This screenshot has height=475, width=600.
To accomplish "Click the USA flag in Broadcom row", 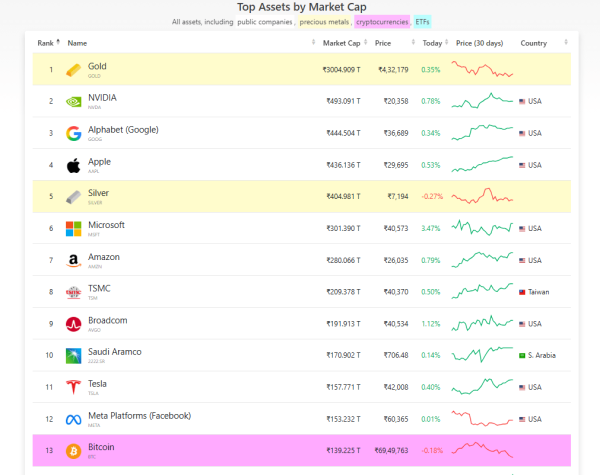I will (x=522, y=324).
